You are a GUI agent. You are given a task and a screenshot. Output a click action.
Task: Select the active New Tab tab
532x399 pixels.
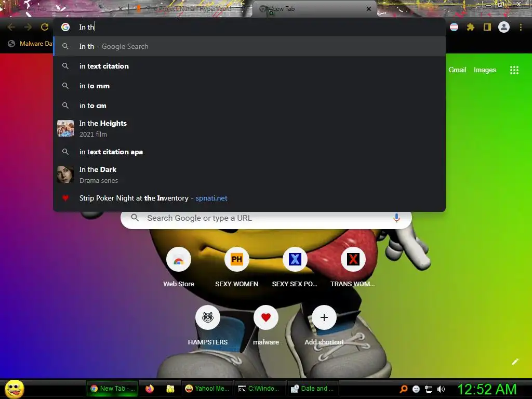pos(314,9)
